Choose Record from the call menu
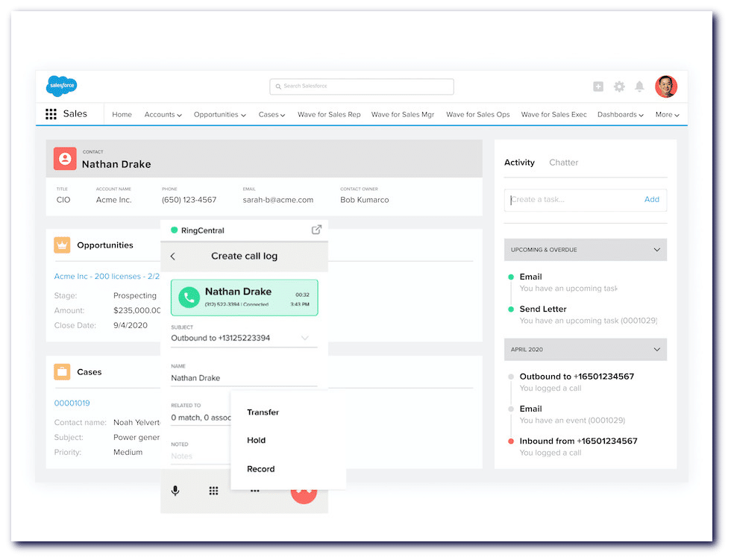 tap(260, 469)
